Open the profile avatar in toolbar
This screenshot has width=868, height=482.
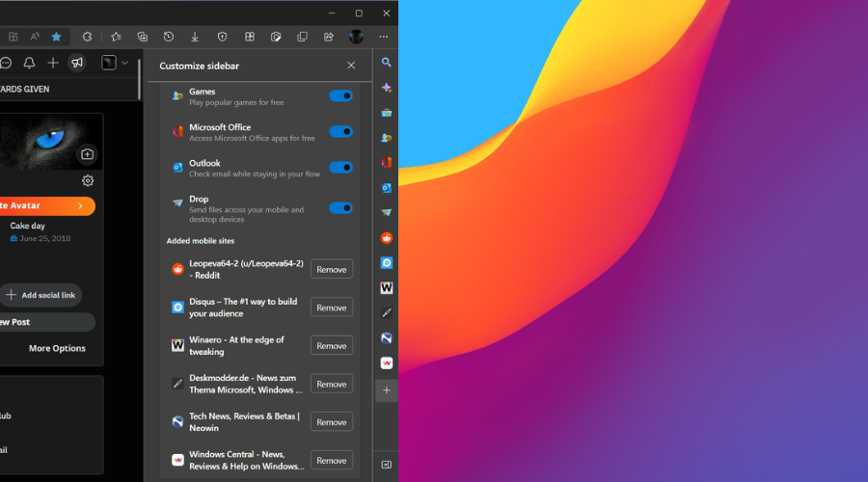point(356,37)
